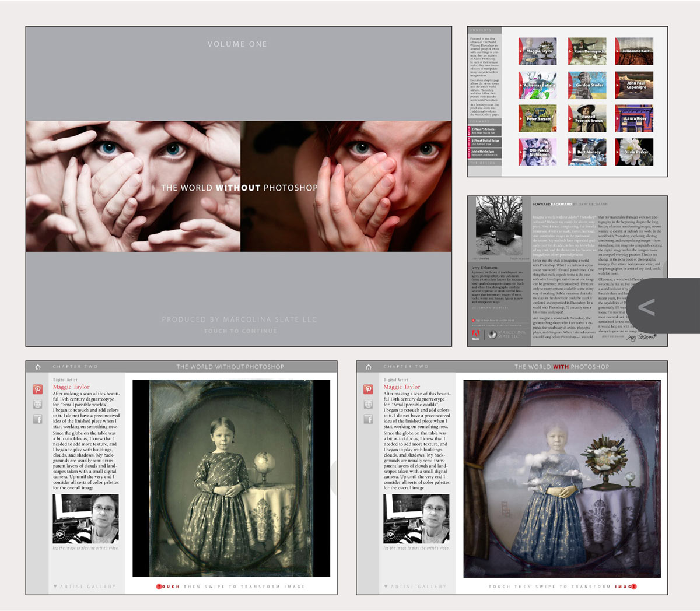Click the Pinterest icon on the Without Photoshop page
Viewport: 700px width, 611px height.
38,389
